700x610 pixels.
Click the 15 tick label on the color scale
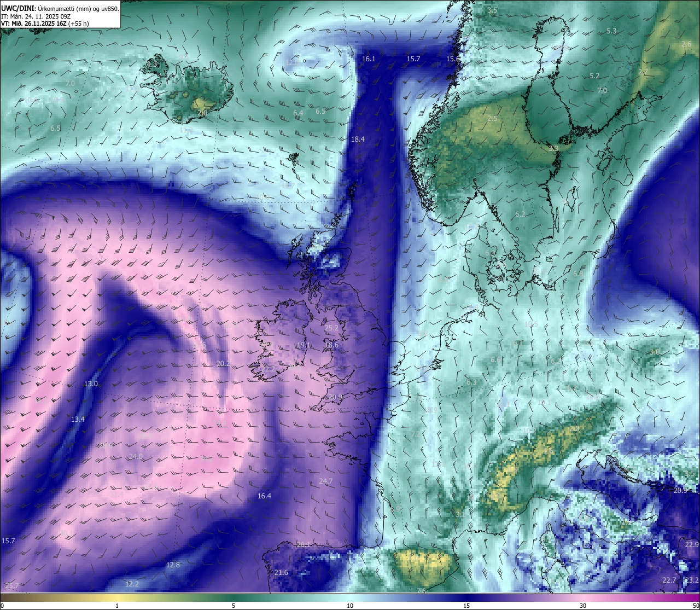click(x=466, y=606)
